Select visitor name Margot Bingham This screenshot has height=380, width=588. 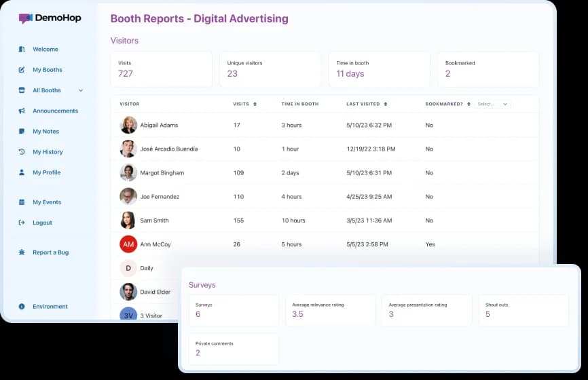(x=162, y=173)
